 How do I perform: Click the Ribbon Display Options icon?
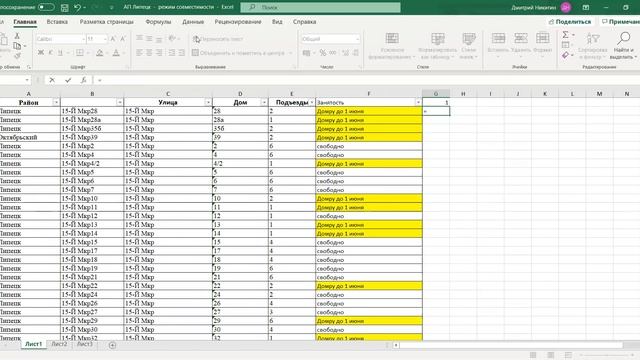(586, 7)
